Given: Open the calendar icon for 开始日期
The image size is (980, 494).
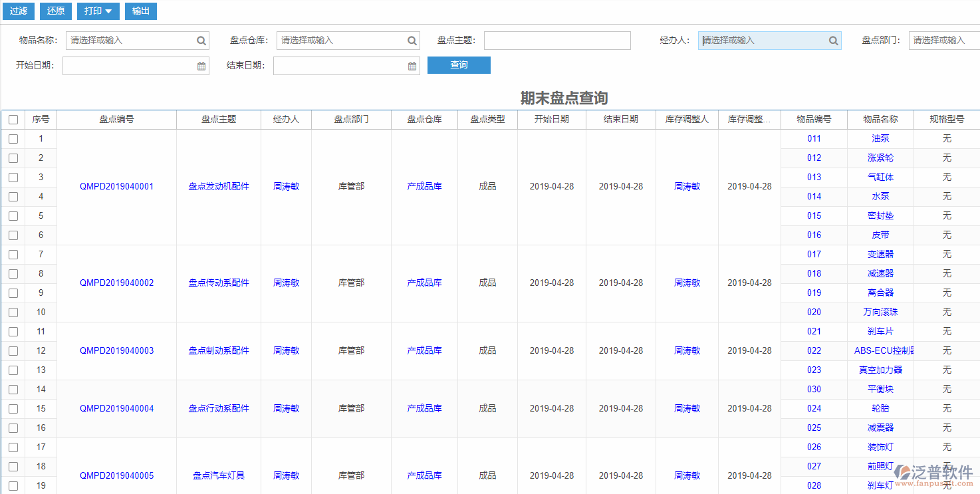Looking at the screenshot, I should click(x=201, y=66).
